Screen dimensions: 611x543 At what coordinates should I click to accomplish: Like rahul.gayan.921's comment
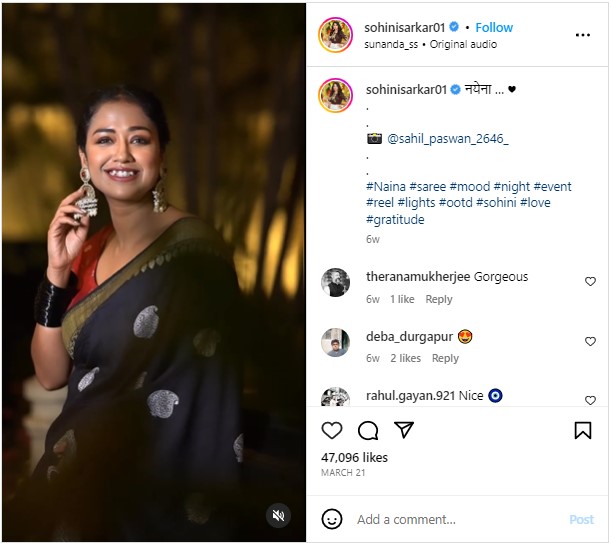590,400
